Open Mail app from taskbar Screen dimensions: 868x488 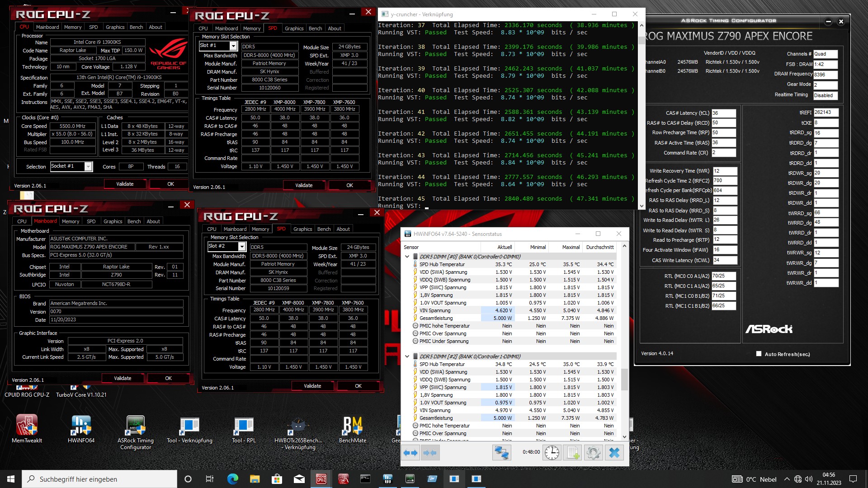point(299,479)
